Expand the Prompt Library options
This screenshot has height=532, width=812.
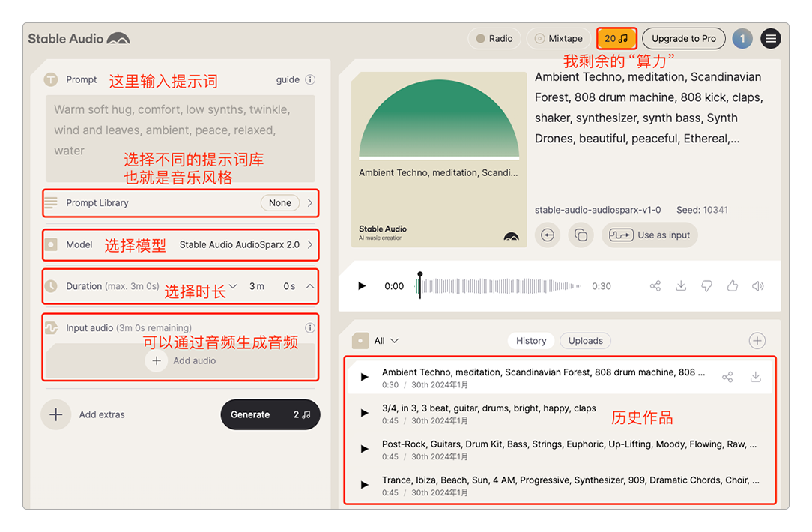pos(309,203)
